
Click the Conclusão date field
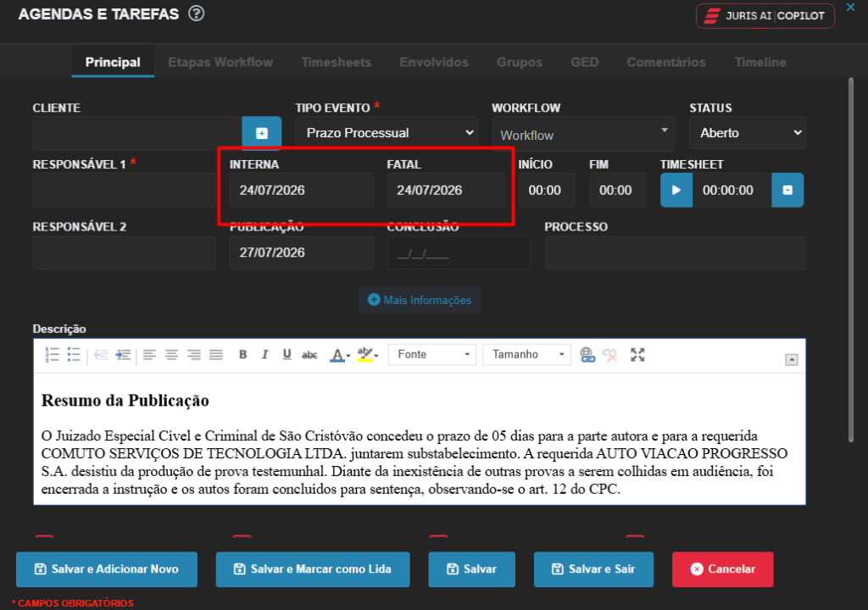[x=459, y=252]
